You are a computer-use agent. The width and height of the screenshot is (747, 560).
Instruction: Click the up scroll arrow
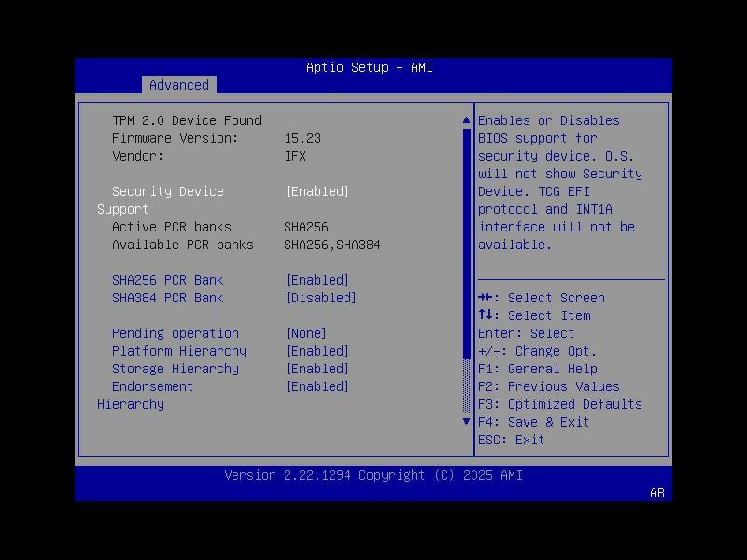coord(466,119)
